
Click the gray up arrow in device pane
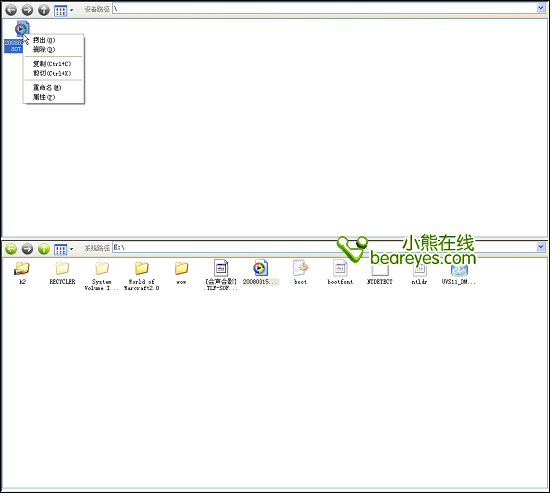(44, 10)
